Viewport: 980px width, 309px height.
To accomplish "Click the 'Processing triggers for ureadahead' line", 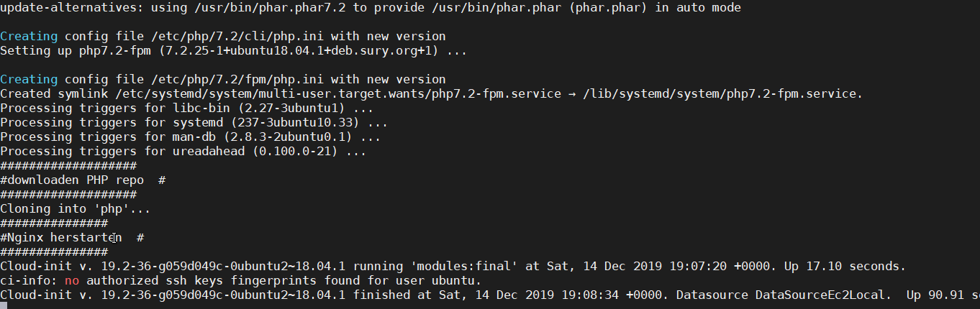I will (x=183, y=151).
